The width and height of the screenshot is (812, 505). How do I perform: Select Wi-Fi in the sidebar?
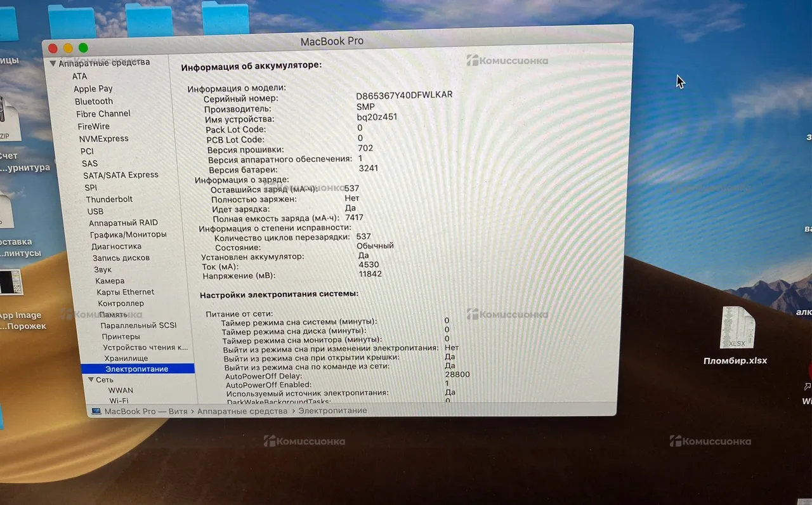[x=119, y=401]
